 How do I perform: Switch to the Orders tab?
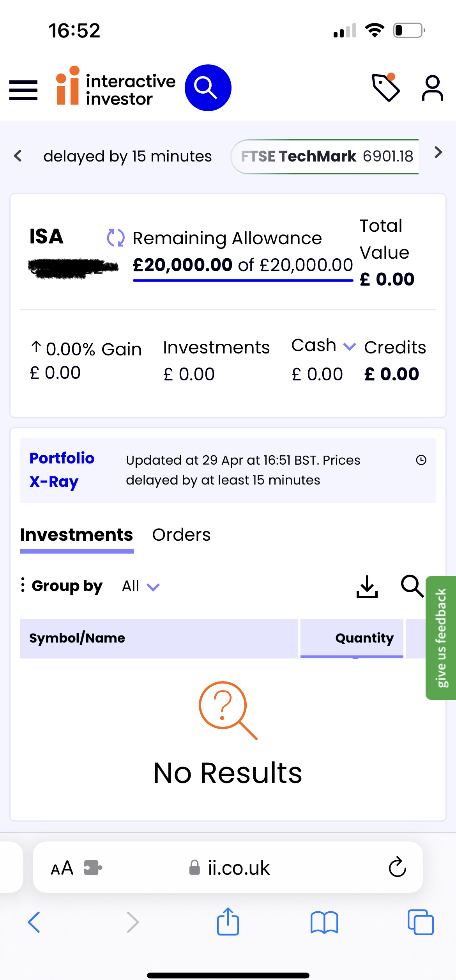(181, 535)
